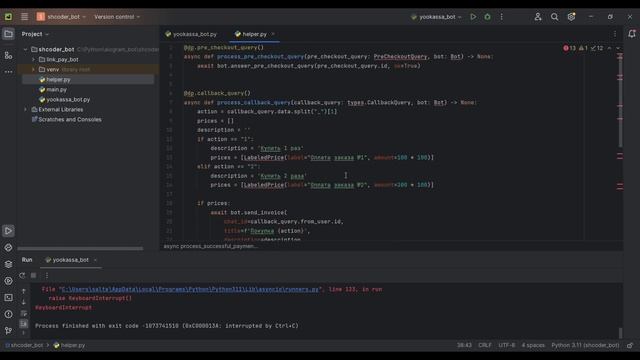
Task: Open Run panel more options
Action: coord(47,276)
